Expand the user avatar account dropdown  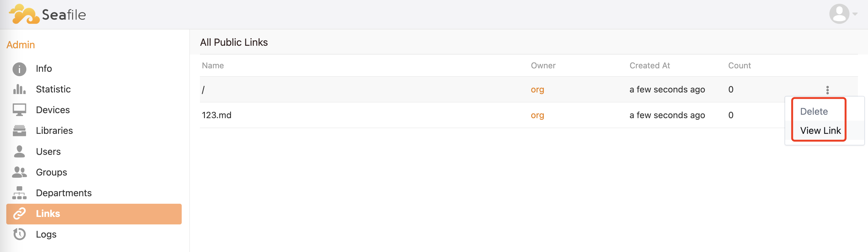coord(839,14)
